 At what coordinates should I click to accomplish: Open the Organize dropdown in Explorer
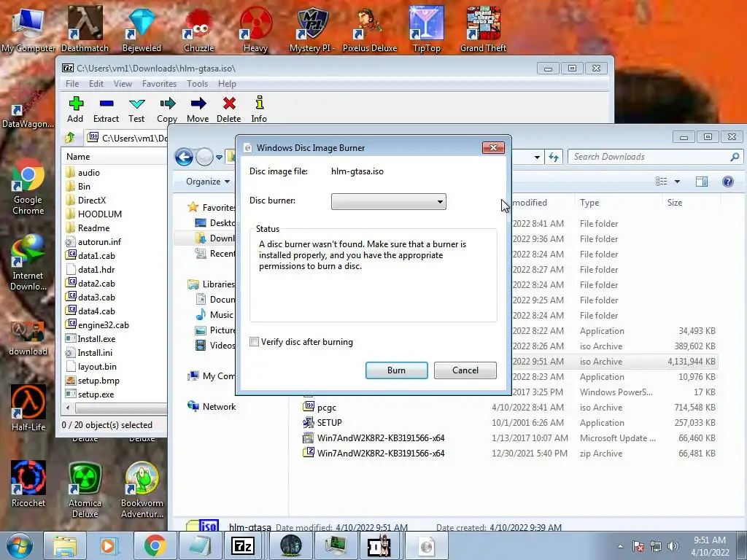208,182
